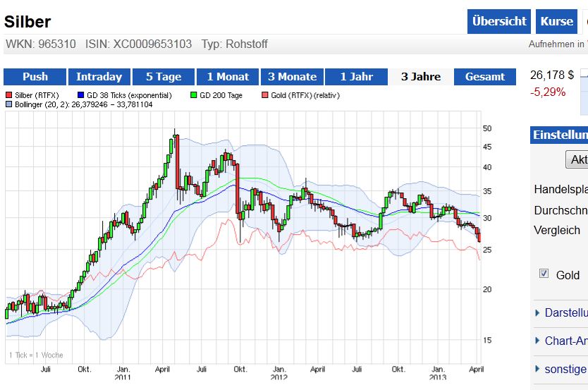Click the red Silber legend swatch
Screen dimensions: 588x390
8,95
